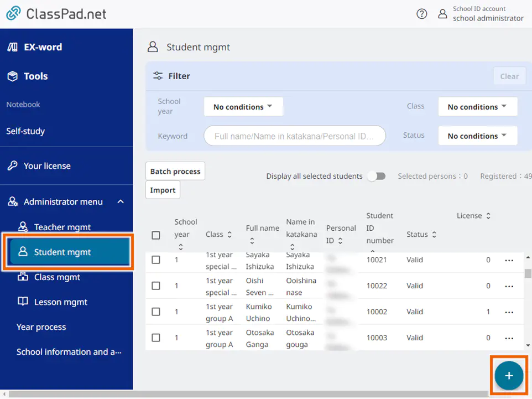
Task: Sort by Name in katakana column arrows
Action: point(292,247)
